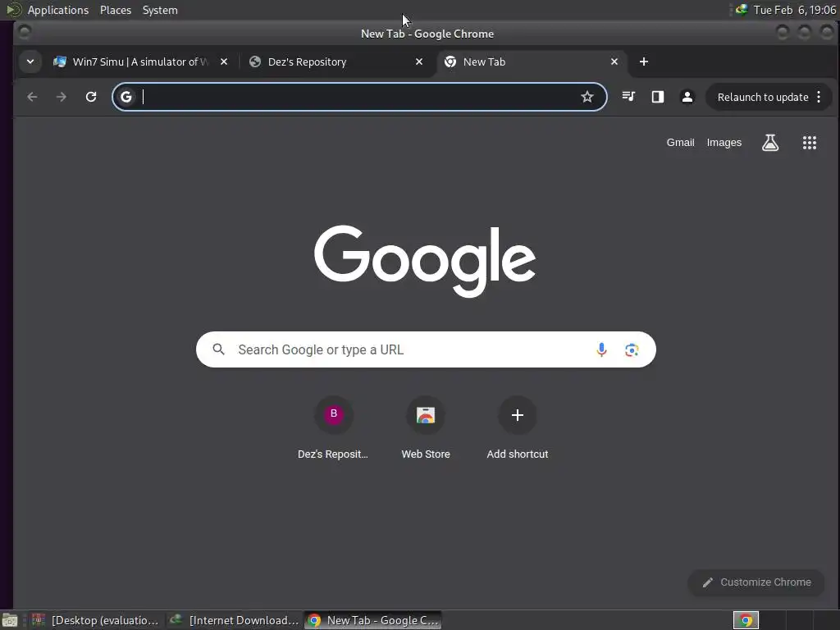Bookmark this tab with the star icon
Image resolution: width=840 pixels, height=630 pixels.
(587, 97)
